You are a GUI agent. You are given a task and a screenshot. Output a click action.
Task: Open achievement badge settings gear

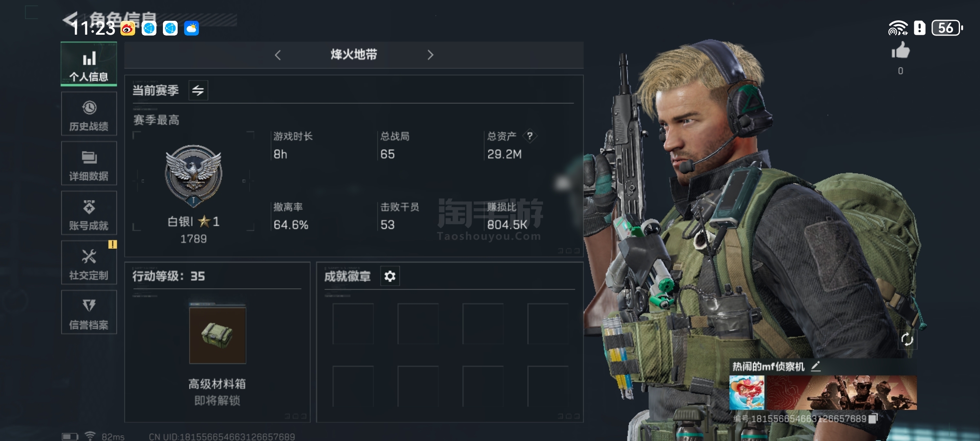pos(390,276)
